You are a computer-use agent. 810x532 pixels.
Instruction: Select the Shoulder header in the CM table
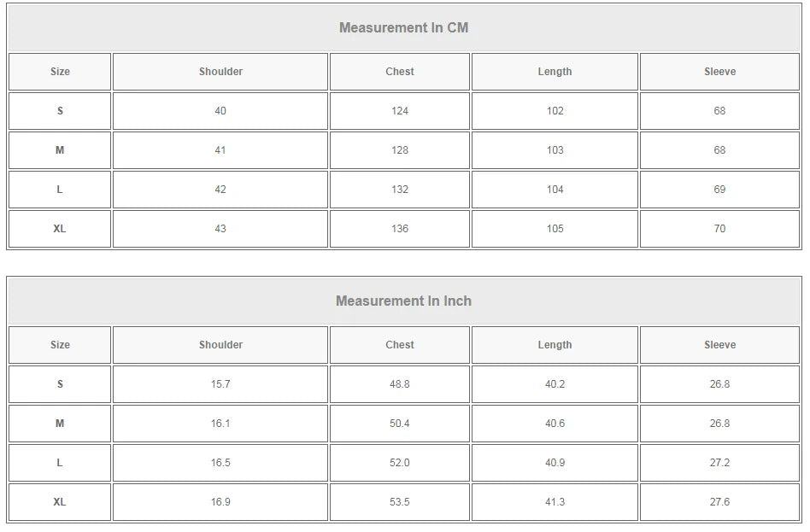pos(220,72)
